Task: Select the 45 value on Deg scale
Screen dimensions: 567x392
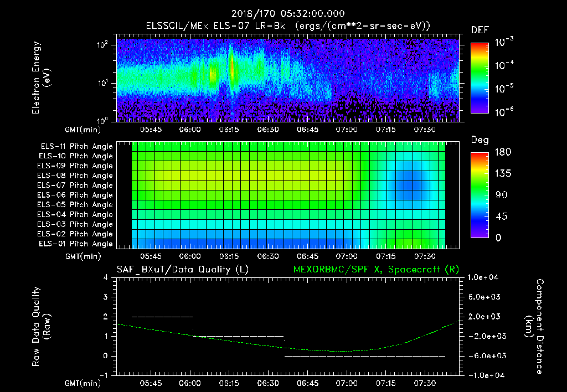Action: pyautogui.click(x=501, y=216)
